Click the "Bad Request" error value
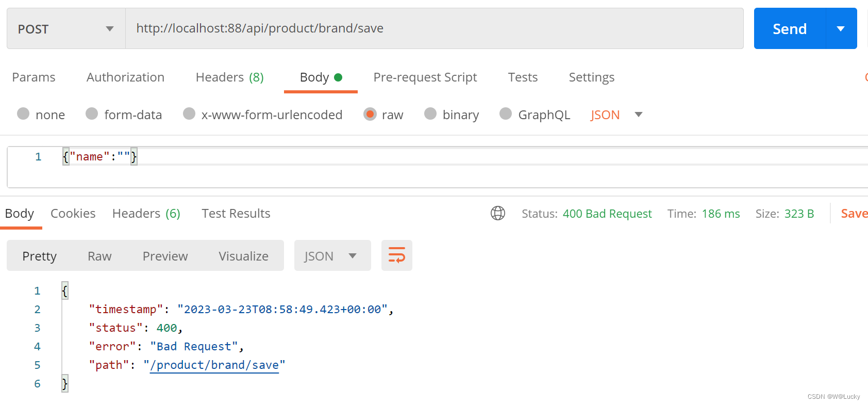 click(x=194, y=347)
